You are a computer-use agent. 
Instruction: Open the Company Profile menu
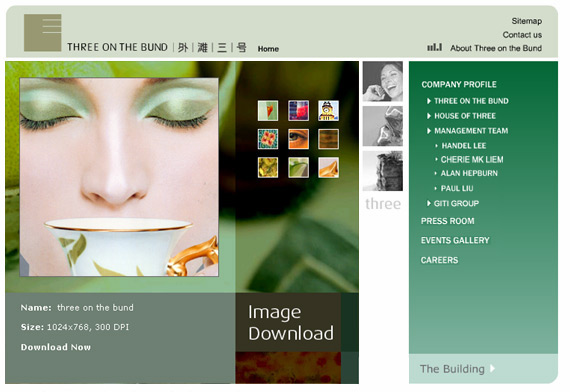(459, 84)
